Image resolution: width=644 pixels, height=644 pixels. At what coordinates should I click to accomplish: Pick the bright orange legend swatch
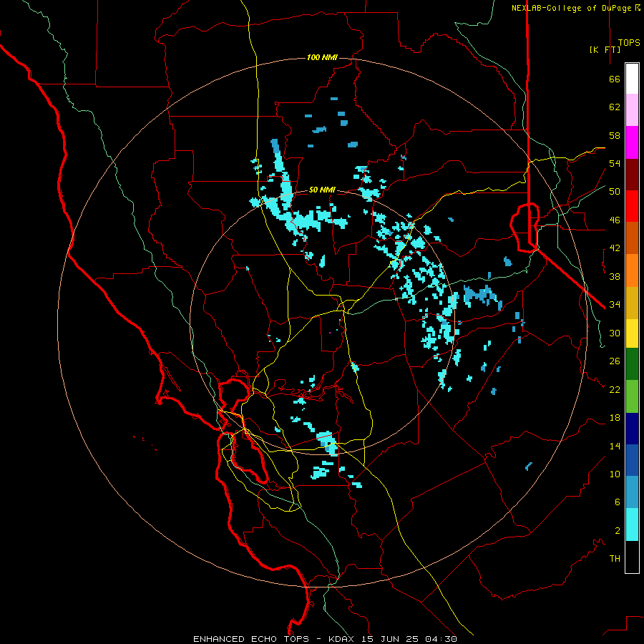[x=632, y=270]
